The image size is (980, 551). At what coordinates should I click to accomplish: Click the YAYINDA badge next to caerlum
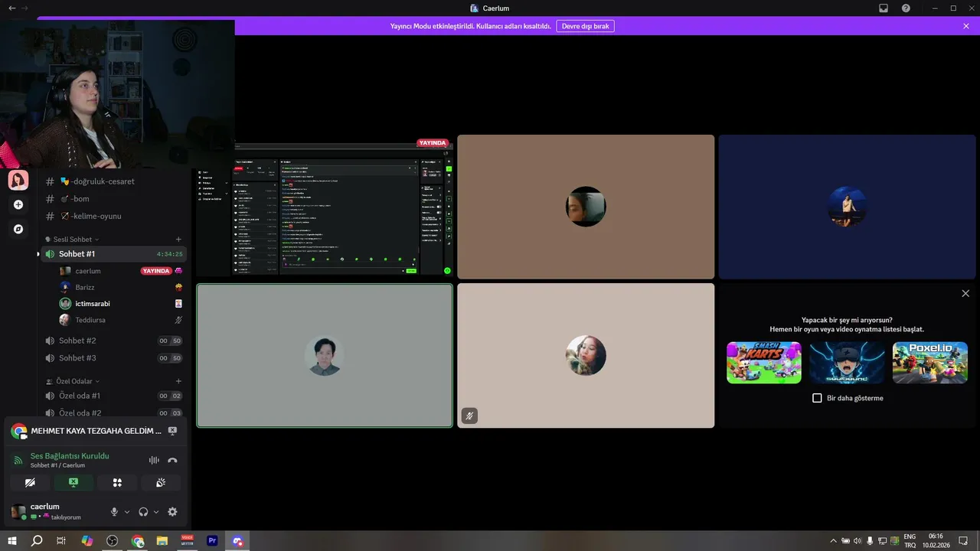[156, 271]
